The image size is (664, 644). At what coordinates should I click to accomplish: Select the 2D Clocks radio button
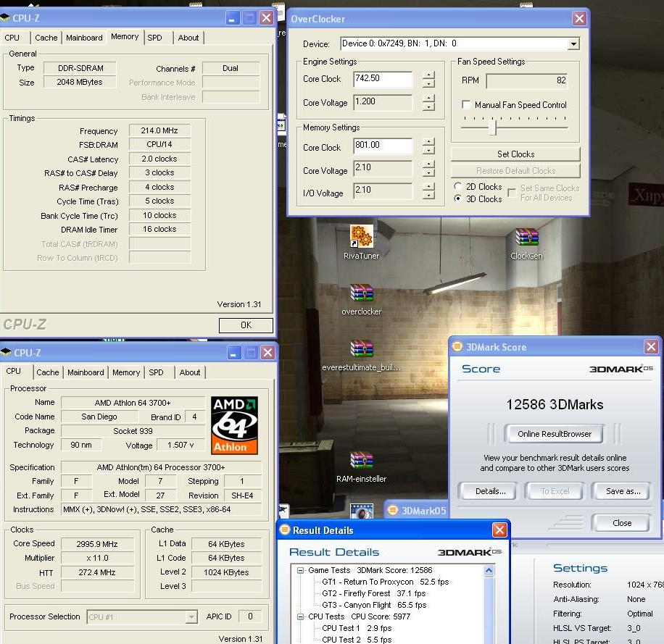click(x=458, y=186)
